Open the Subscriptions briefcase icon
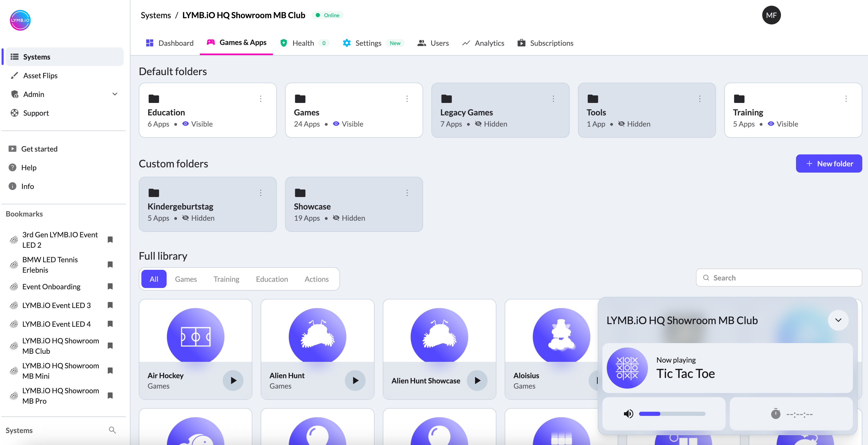The image size is (868, 445). coord(521,43)
